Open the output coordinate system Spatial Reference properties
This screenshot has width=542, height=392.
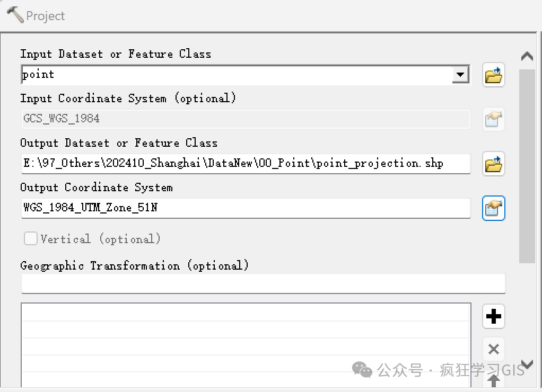[493, 208]
